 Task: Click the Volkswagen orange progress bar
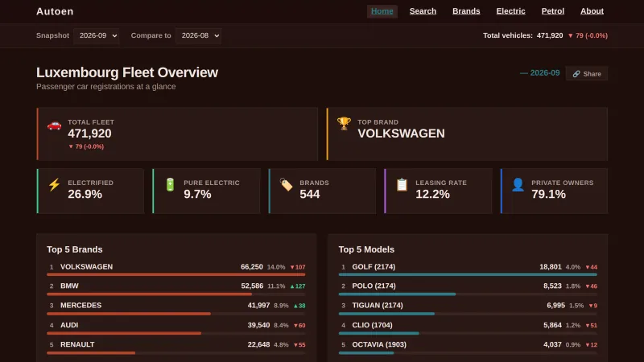(x=175, y=274)
